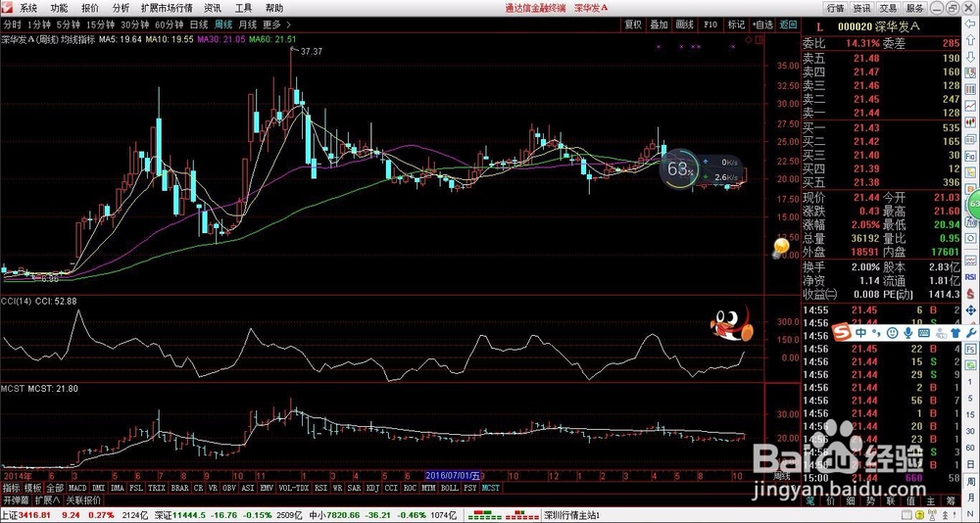Click the 指标 tab at bottom left

pos(11,488)
